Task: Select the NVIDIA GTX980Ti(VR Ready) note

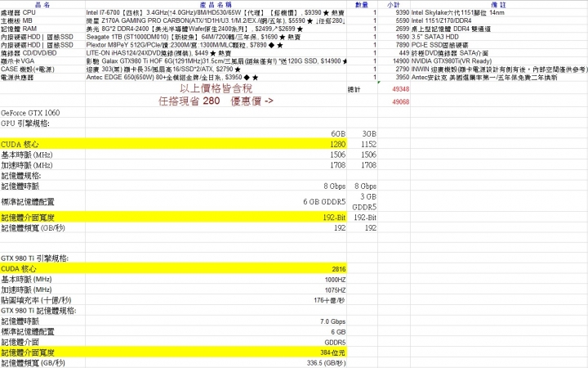Action: pos(499,61)
